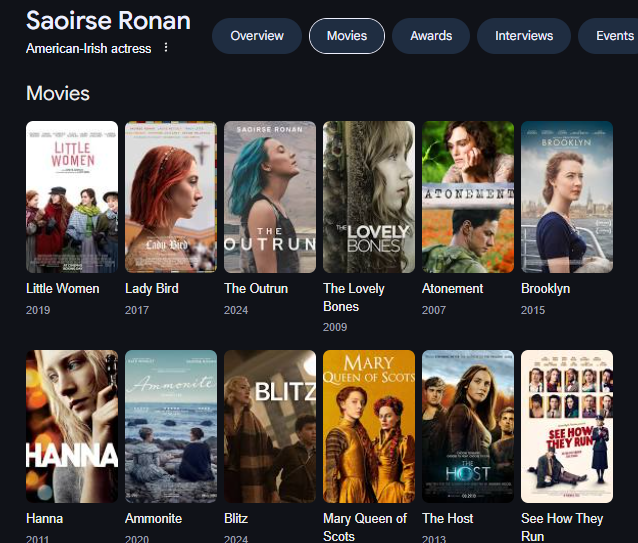638x543 pixels.
Task: Click the 2019 year under Little Women
Action: point(38,310)
